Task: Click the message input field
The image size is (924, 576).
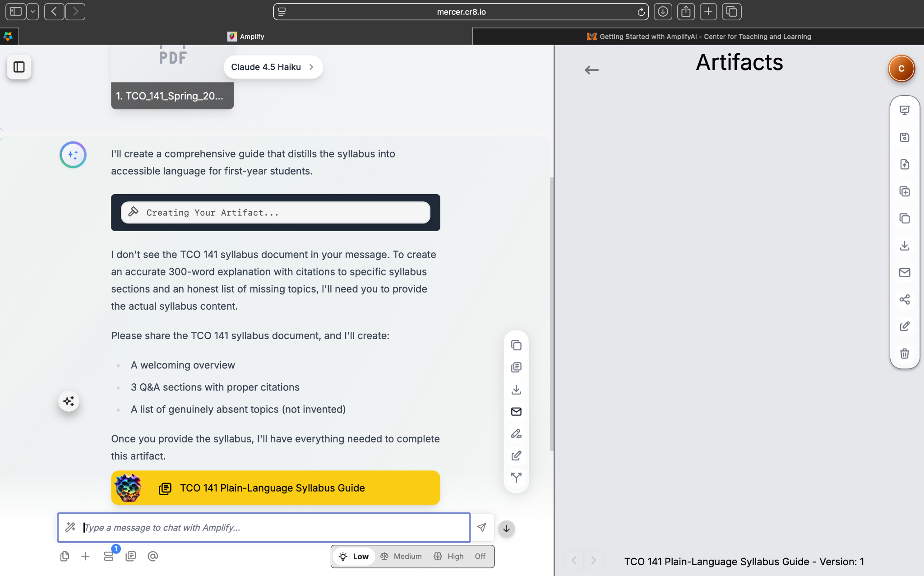Action: coord(264,528)
